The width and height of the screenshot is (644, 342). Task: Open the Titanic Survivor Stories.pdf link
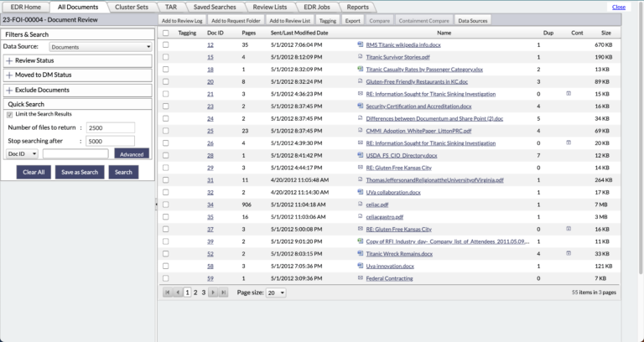[397, 57]
